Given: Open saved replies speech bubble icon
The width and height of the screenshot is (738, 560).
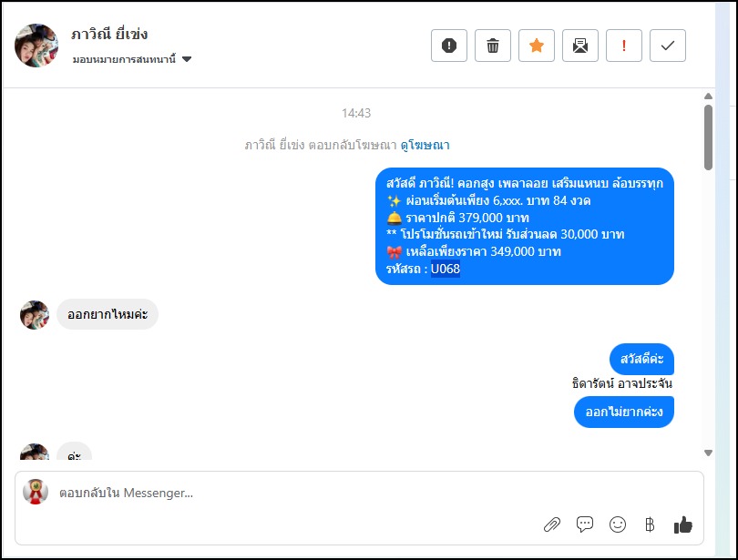Looking at the screenshot, I should (585, 524).
